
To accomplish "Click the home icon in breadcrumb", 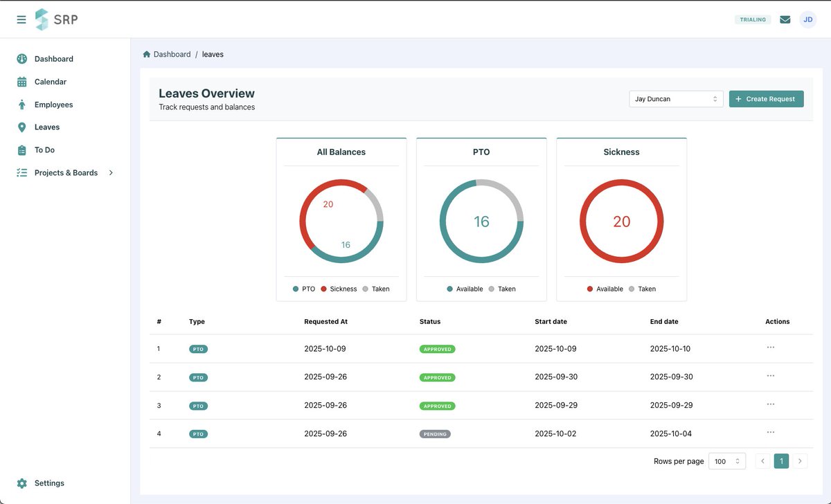I will pyautogui.click(x=146, y=54).
